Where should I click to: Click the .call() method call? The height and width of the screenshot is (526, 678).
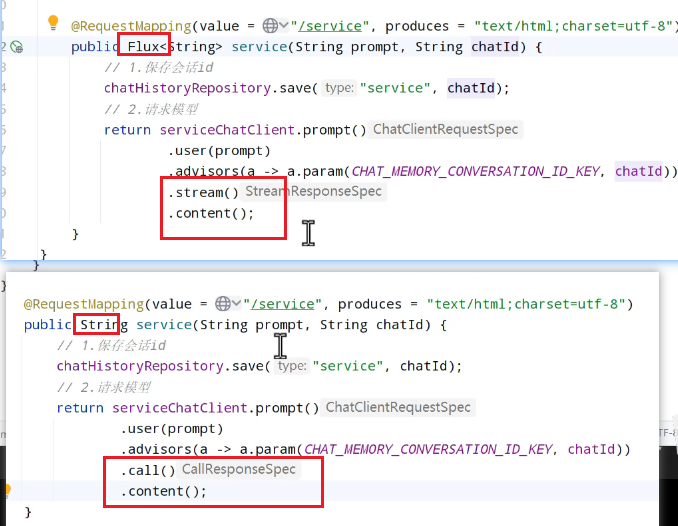click(x=148, y=470)
